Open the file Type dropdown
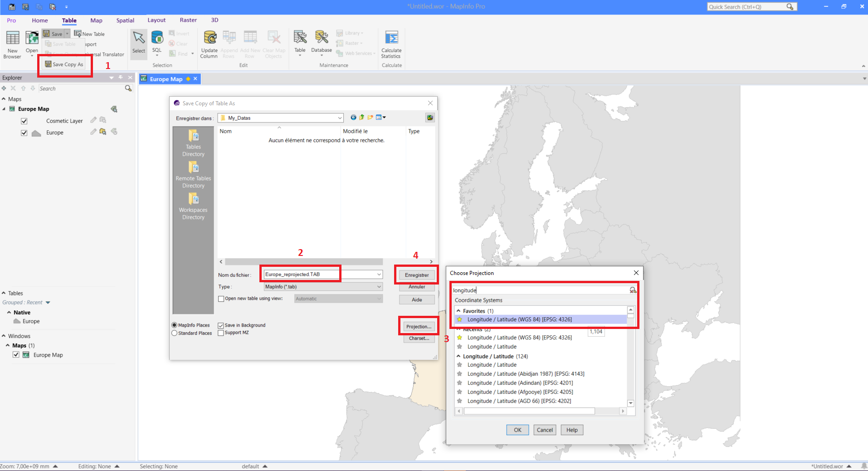The image size is (868, 471). click(379, 287)
